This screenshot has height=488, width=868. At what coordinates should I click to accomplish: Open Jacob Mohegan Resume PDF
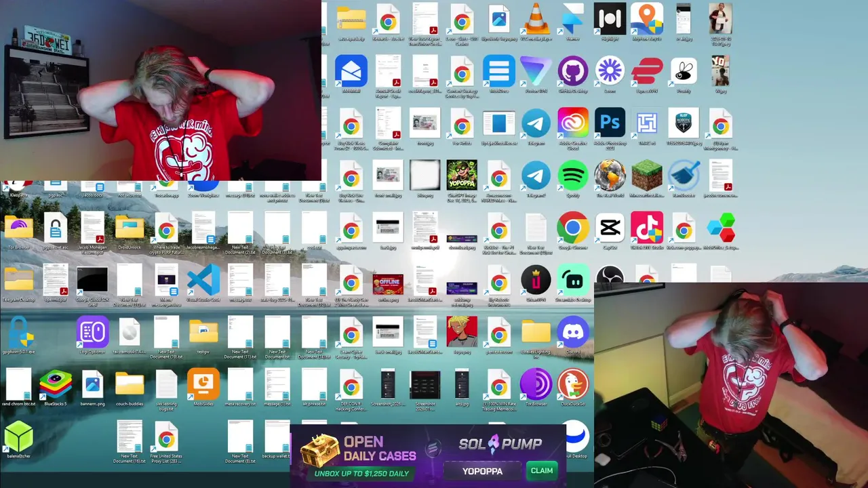click(x=92, y=228)
